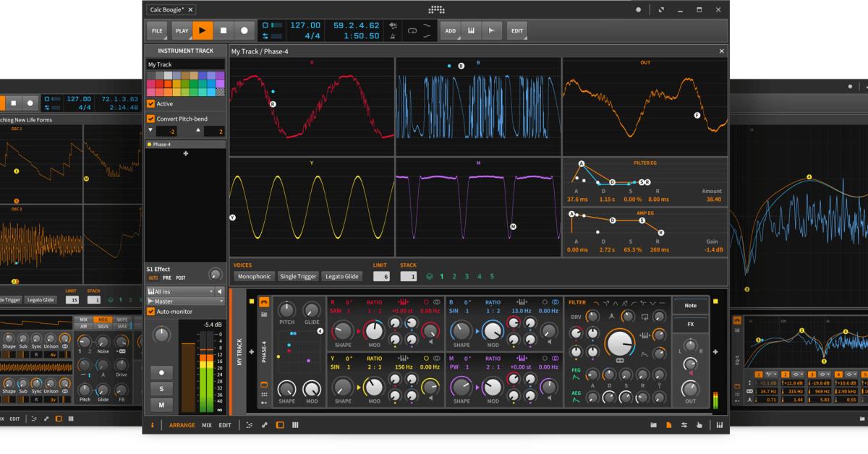
Task: Click the automation curve icon near the bottom toolbar
Action: [250, 425]
